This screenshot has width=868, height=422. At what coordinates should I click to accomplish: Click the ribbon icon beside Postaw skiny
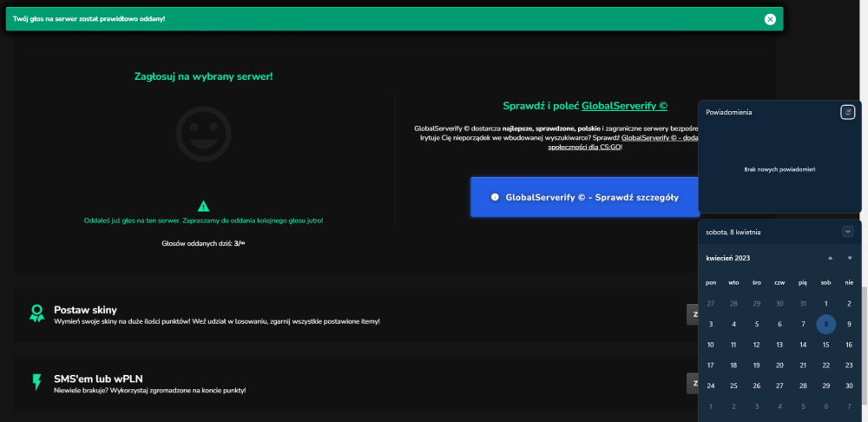(x=36, y=313)
